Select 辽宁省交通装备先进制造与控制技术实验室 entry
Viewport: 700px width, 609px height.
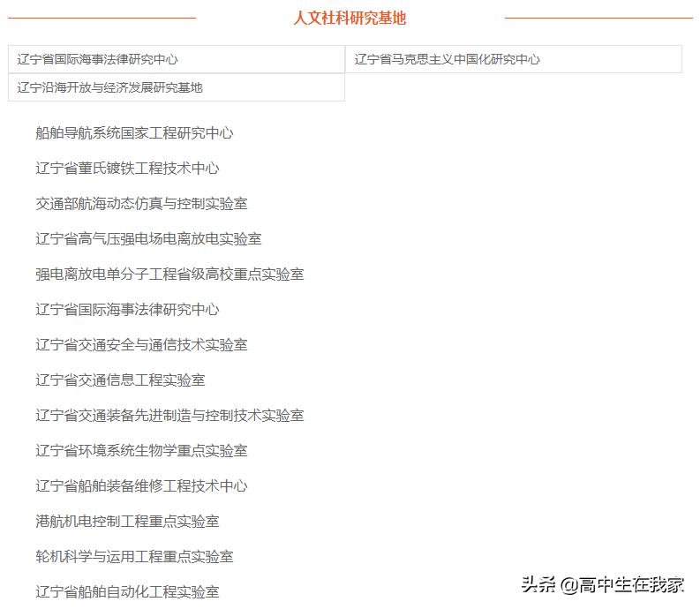(x=169, y=415)
